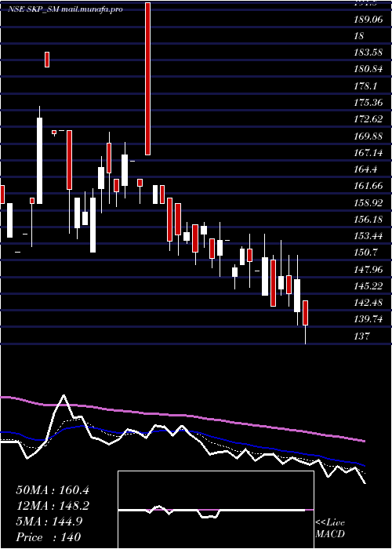Image resolution: width=392 pixels, height=549 pixels.
Task: Click the 189.06 price axis label
Action: point(368,20)
